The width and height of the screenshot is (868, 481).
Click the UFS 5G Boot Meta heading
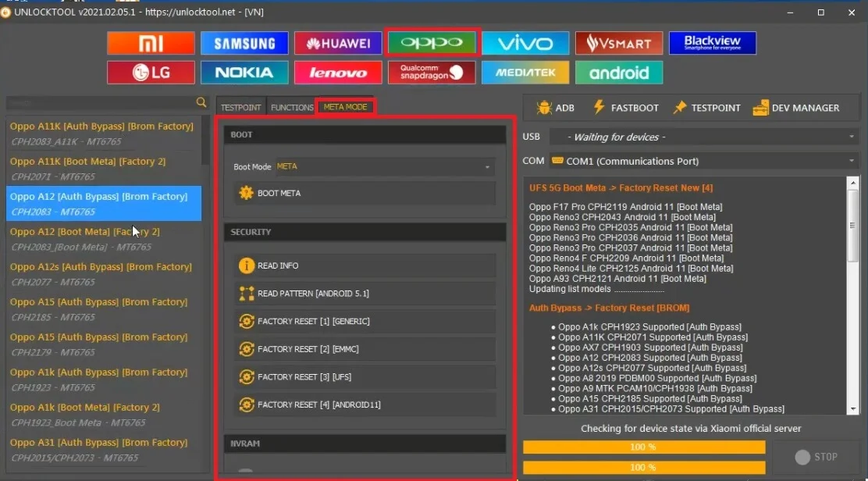621,188
